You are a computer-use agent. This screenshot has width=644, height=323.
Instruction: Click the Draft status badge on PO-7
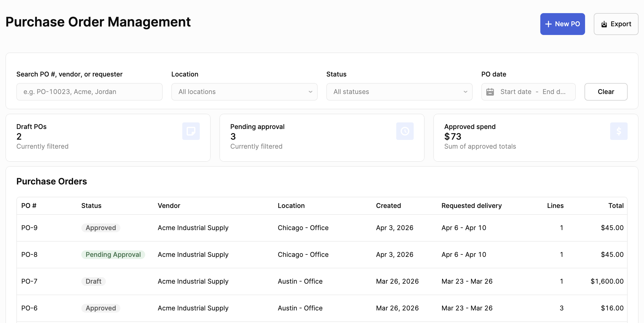[x=93, y=281]
